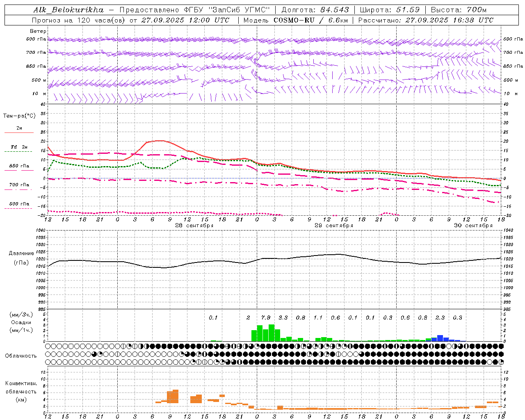The image size is (525, 420).
Task: Select the Облачность cloud cover label
Action: click(21, 356)
